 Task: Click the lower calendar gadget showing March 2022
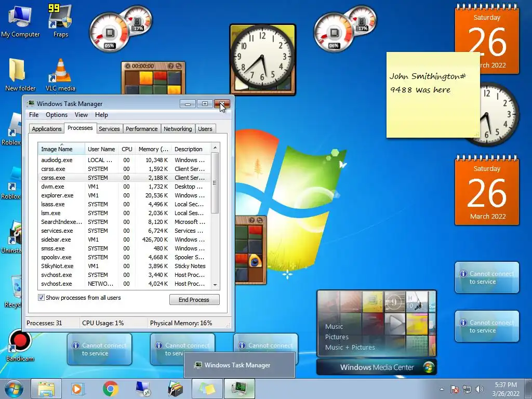[x=487, y=190]
